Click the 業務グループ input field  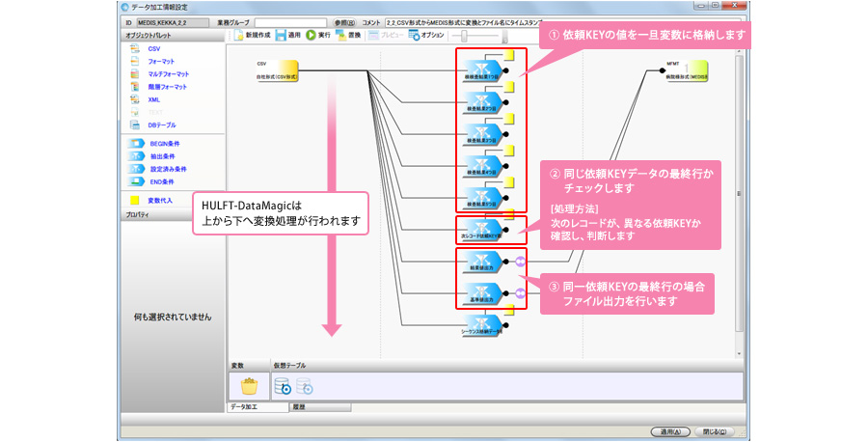(288, 20)
